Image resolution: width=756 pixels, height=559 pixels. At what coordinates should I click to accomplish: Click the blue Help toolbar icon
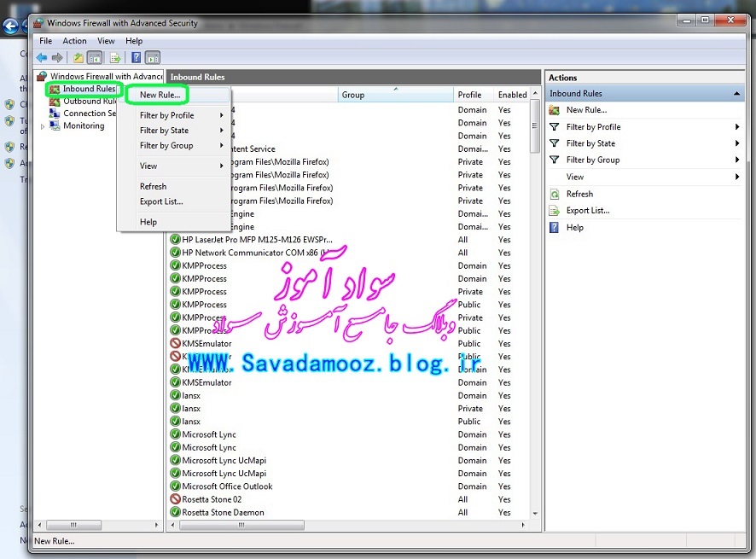137,58
